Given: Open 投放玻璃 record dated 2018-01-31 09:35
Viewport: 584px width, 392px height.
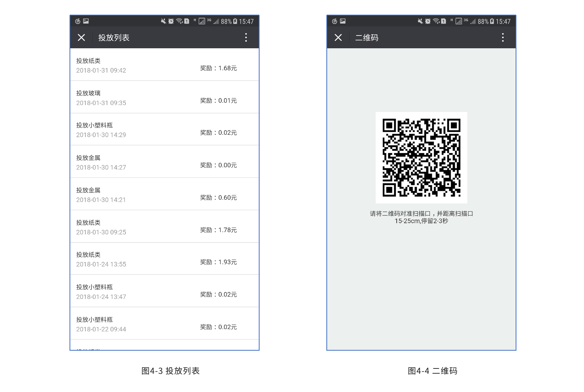Looking at the screenshot, I should pos(165,97).
